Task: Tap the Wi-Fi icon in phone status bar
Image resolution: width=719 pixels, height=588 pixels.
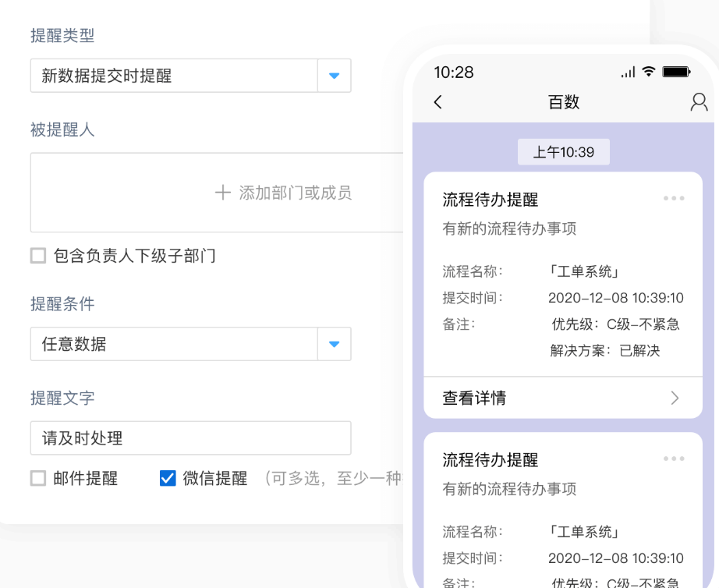Action: tap(649, 73)
